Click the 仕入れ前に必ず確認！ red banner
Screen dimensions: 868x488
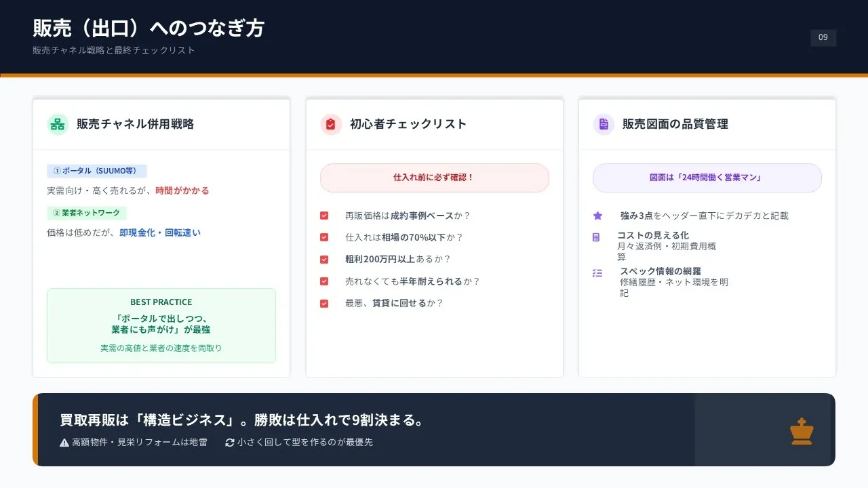tap(434, 178)
